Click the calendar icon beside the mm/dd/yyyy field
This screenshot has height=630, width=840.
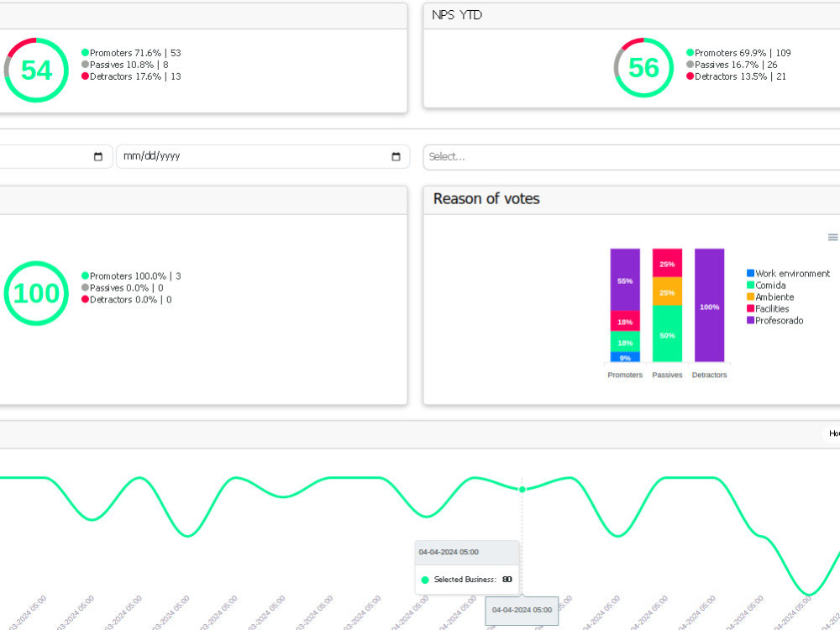[x=394, y=156]
